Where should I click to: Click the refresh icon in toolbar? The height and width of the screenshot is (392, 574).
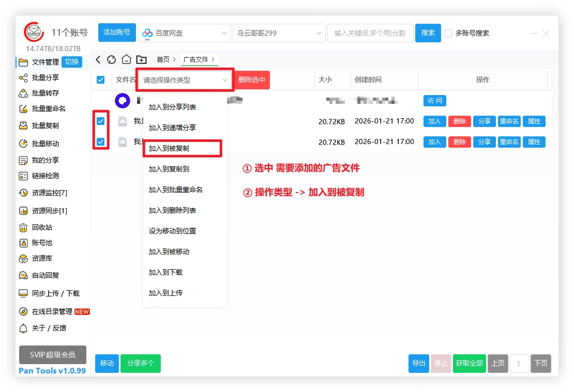pyautogui.click(x=112, y=60)
